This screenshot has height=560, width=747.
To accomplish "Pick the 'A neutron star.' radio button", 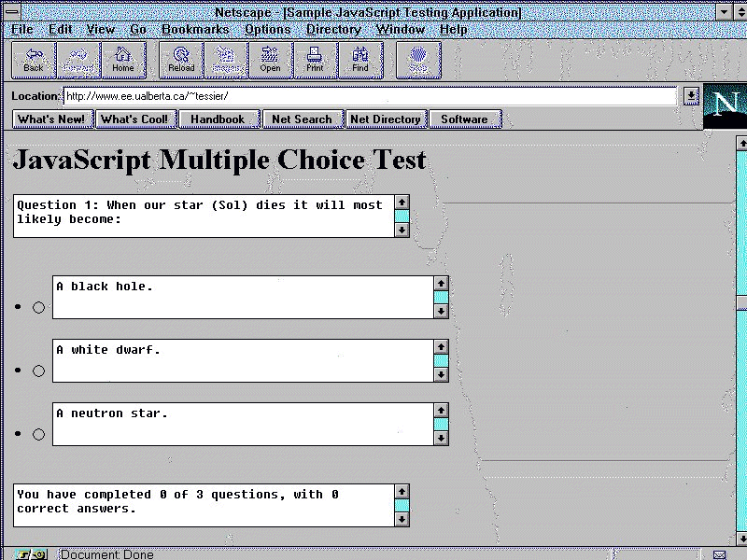I will coord(38,434).
